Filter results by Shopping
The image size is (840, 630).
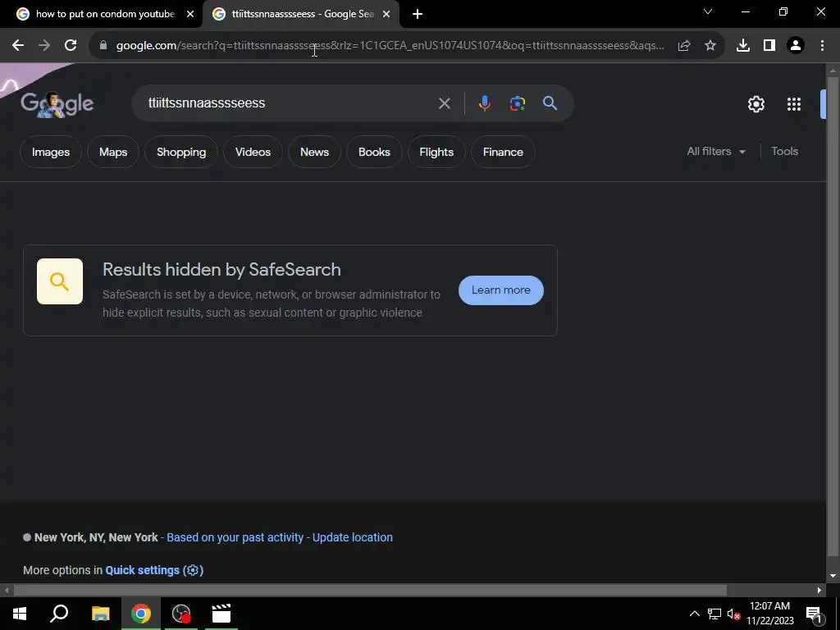181,152
